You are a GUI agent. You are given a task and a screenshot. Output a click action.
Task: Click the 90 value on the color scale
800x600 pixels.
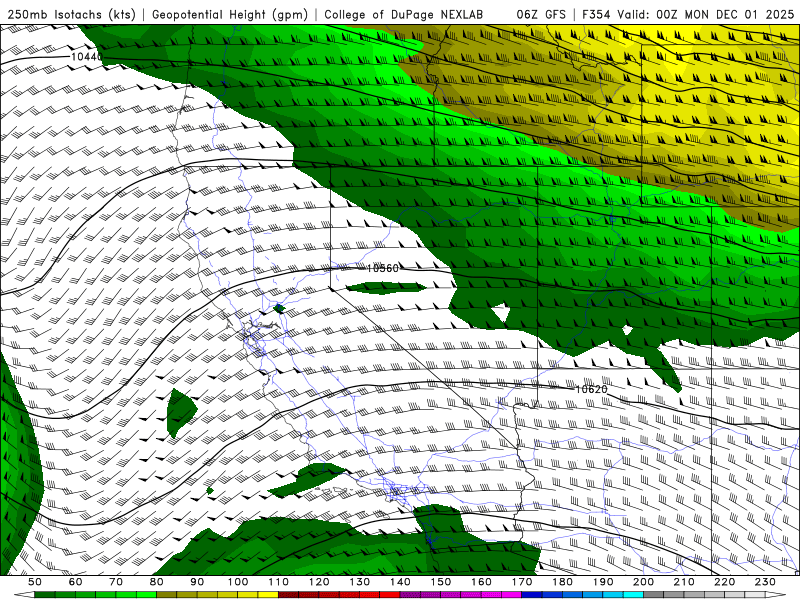pos(197,582)
